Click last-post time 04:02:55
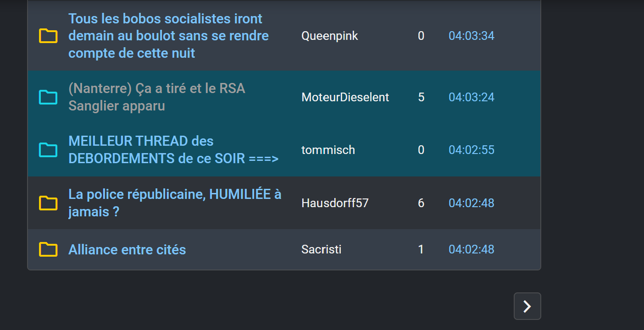 tap(472, 150)
